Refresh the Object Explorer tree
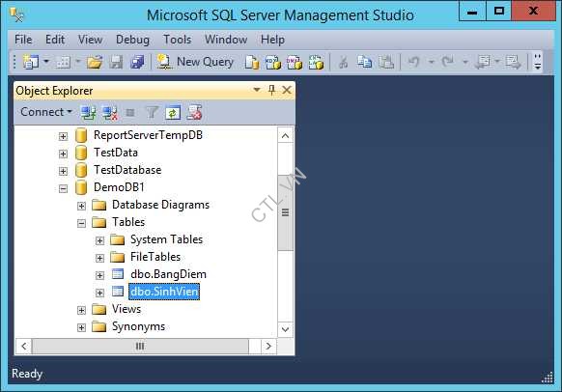This screenshot has height=392, width=562. click(173, 113)
